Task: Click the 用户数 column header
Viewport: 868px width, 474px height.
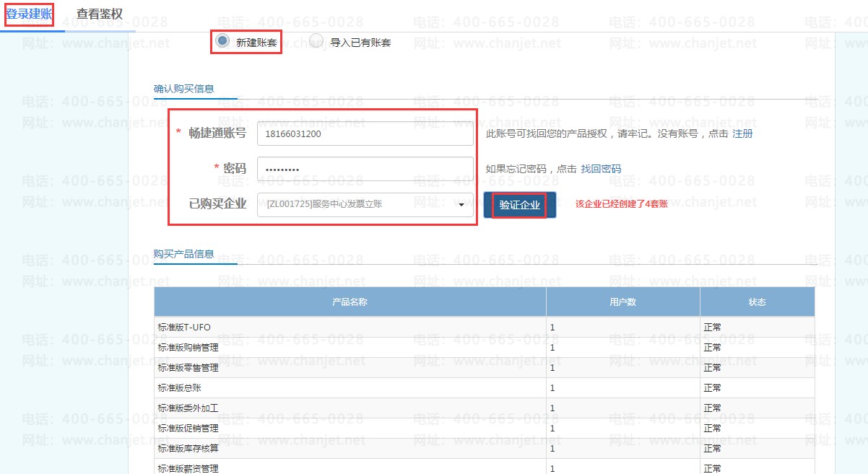Action: [x=623, y=302]
